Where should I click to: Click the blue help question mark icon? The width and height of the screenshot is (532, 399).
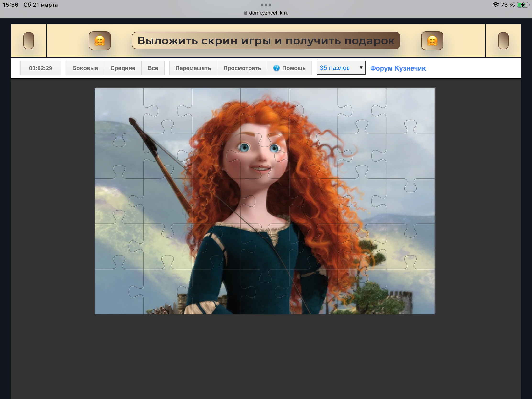276,68
